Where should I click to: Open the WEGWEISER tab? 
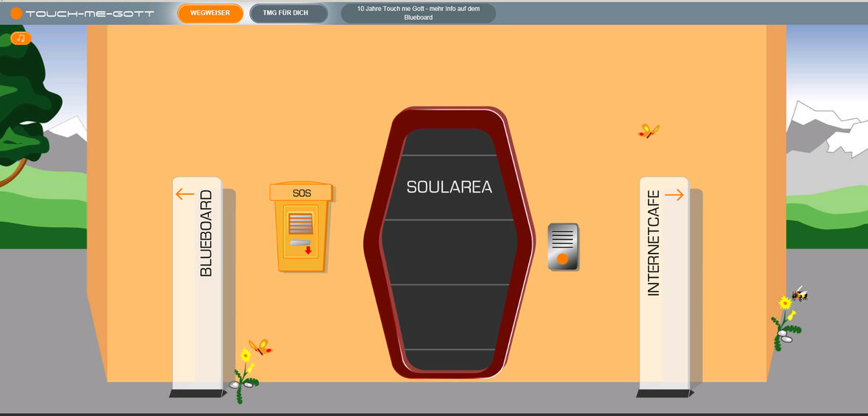pos(210,13)
